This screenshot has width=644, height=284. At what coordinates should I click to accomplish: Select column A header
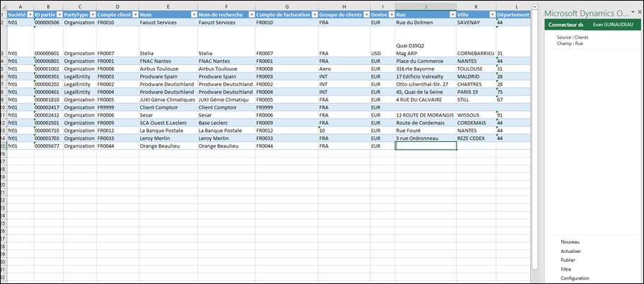tap(21, 6)
